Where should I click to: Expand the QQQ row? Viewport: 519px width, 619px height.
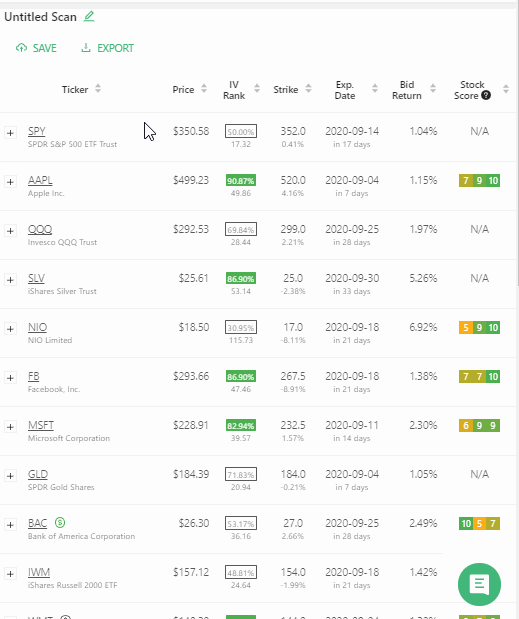11,231
